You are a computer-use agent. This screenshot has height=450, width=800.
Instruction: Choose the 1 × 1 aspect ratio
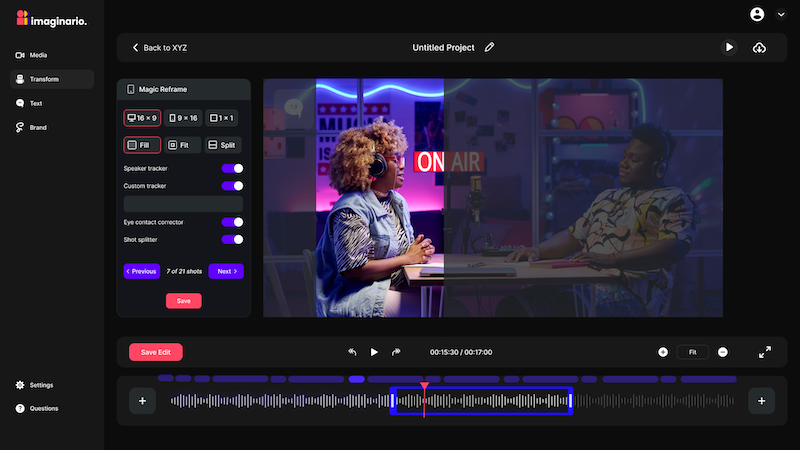point(222,118)
